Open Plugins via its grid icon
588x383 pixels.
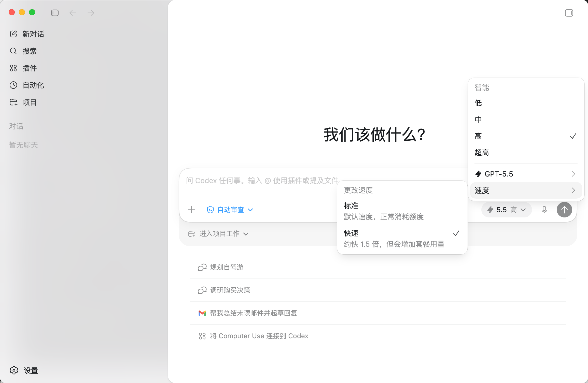click(x=13, y=68)
